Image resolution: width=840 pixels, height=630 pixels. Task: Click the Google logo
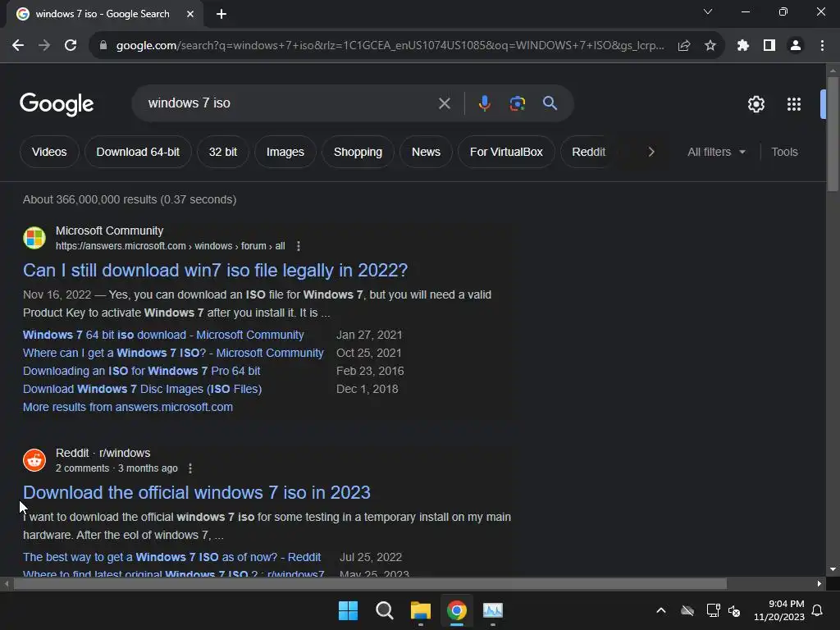coord(57,104)
